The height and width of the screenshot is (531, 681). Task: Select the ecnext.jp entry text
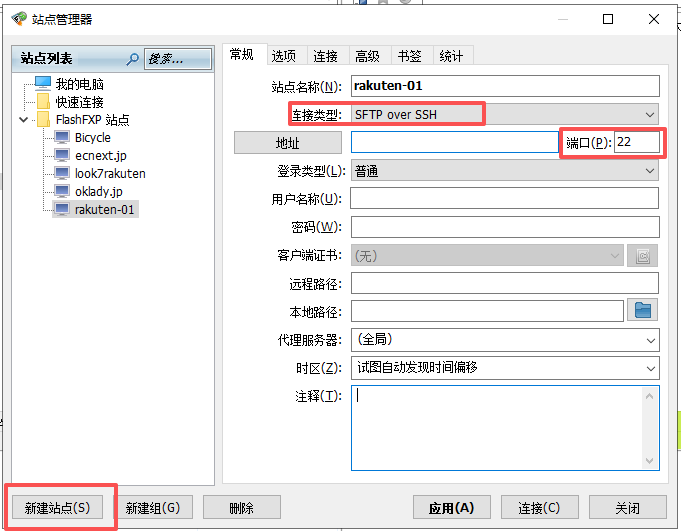coord(101,155)
